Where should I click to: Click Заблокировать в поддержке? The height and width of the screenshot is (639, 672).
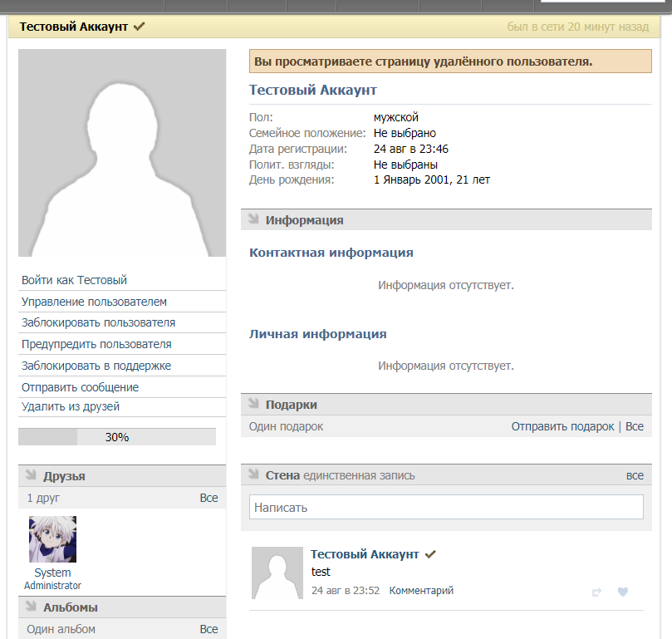click(x=96, y=366)
